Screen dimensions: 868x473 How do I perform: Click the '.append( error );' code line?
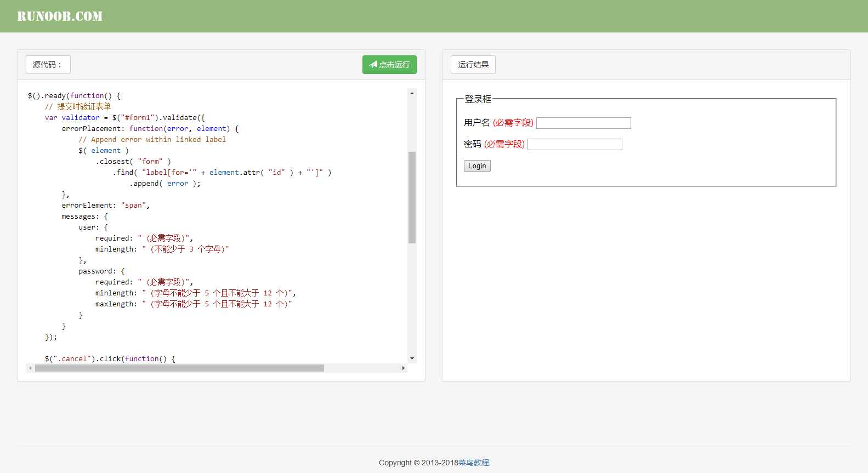point(165,183)
